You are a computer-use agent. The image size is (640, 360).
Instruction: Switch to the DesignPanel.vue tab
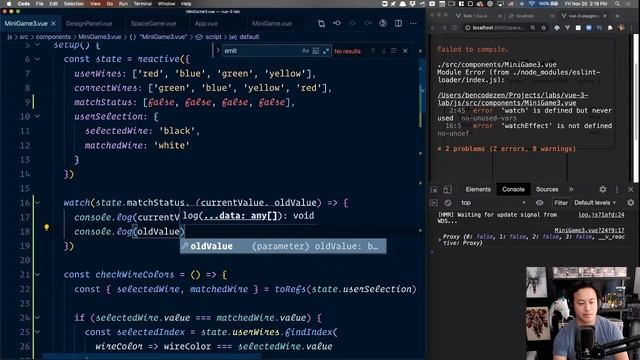tap(89, 24)
